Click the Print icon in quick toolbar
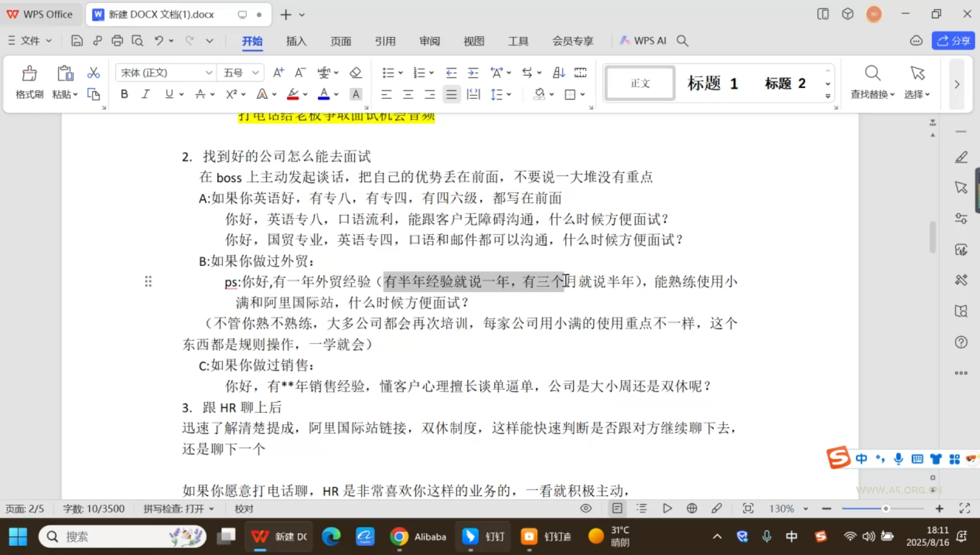The height and width of the screenshot is (555, 980). 117,41
